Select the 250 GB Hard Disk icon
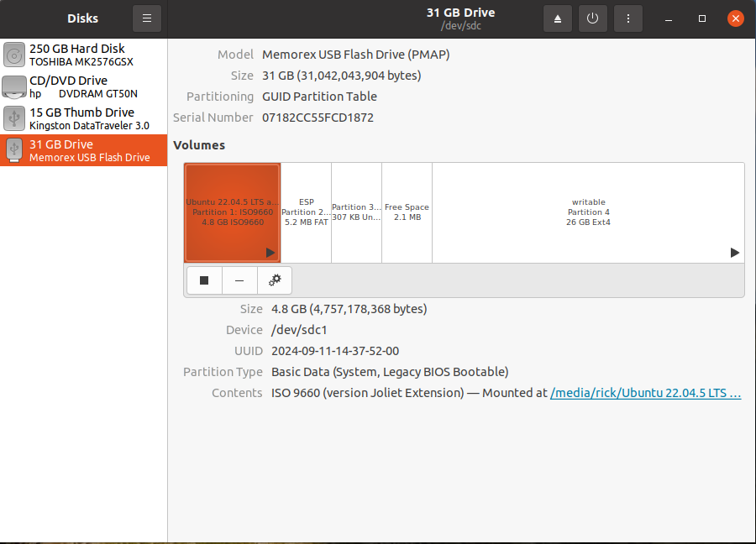Image resolution: width=756 pixels, height=544 pixels. pos(14,55)
